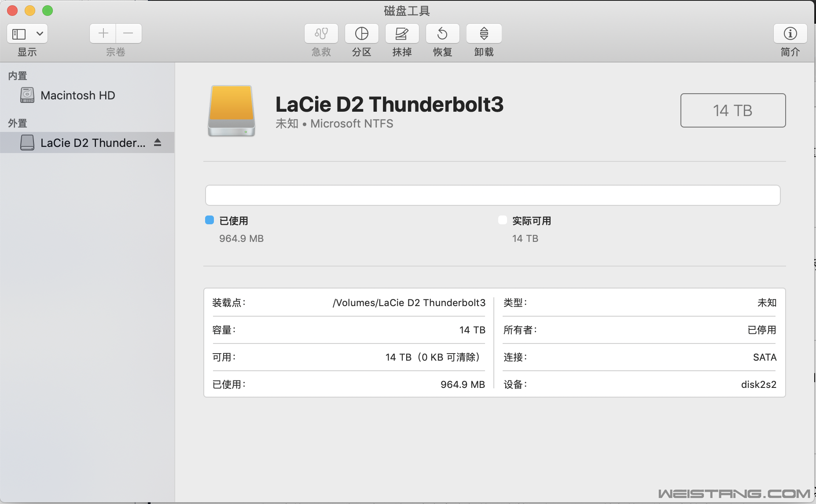Eject the LaCie D2 drive
816x504 pixels.
[158, 142]
